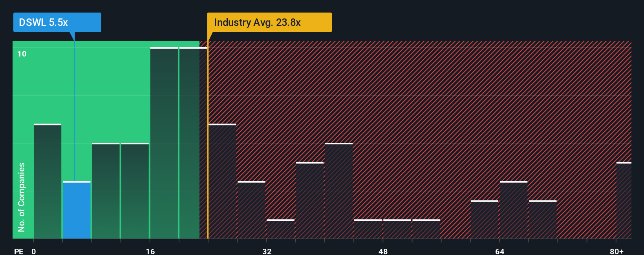Select the 80+ bar at the far right
This screenshot has height=255, width=644.
point(624,200)
